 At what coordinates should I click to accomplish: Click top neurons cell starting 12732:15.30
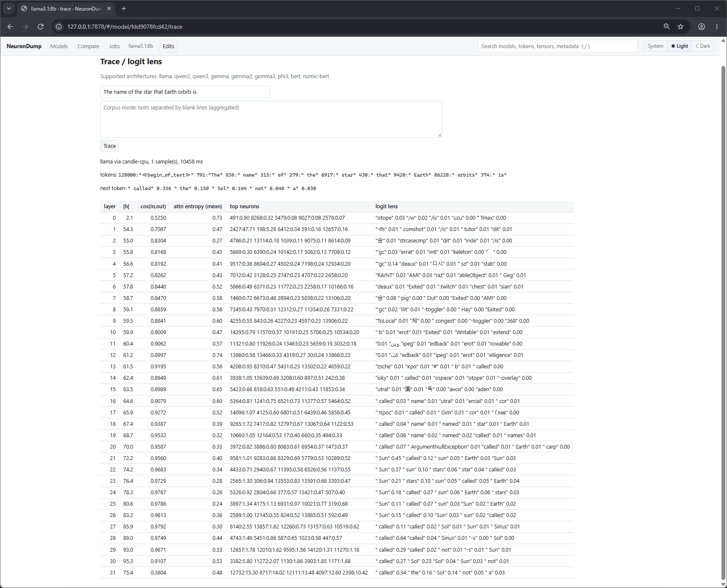pyautogui.click(x=298, y=573)
